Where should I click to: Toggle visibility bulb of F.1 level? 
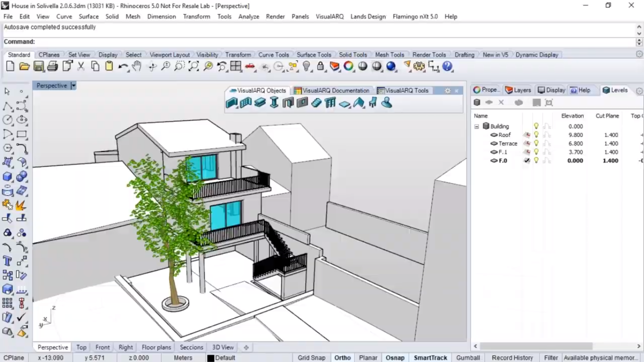536,152
